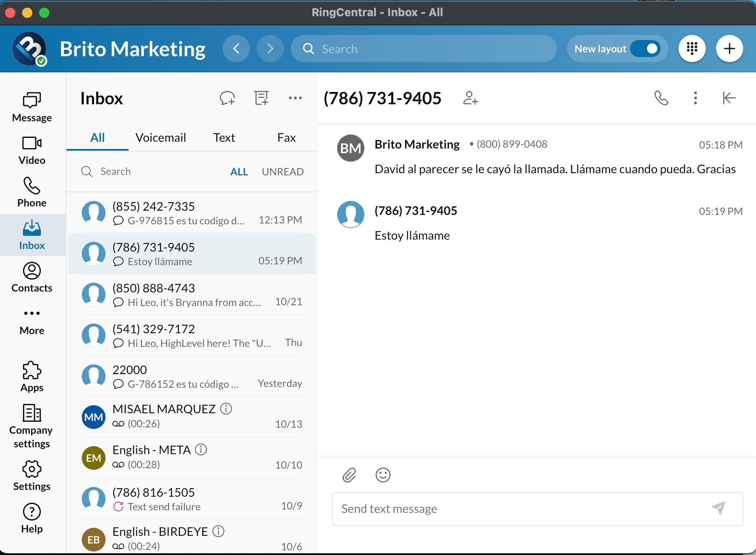Click the (800) 899-0408 sender number
Viewport: 756px width, 555px height.
pyautogui.click(x=512, y=144)
